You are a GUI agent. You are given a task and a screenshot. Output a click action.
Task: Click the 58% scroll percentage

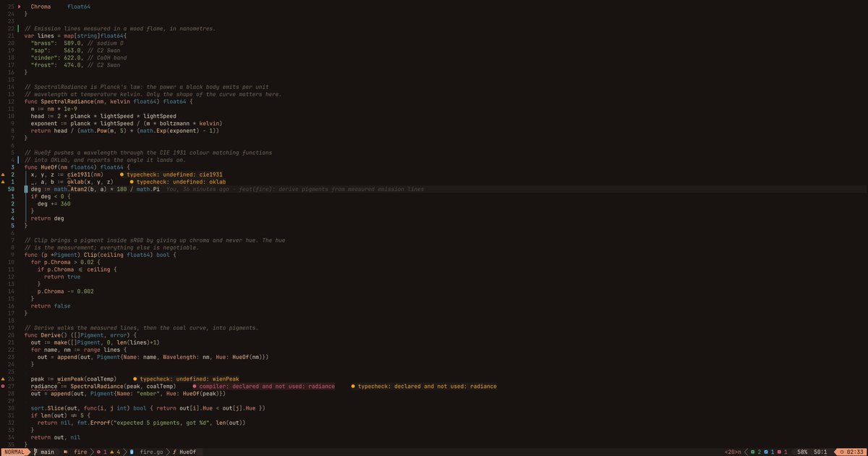coord(802,452)
